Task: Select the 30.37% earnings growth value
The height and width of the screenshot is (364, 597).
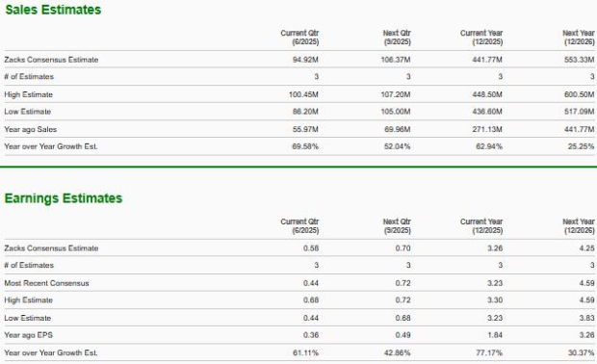Action: (581, 353)
